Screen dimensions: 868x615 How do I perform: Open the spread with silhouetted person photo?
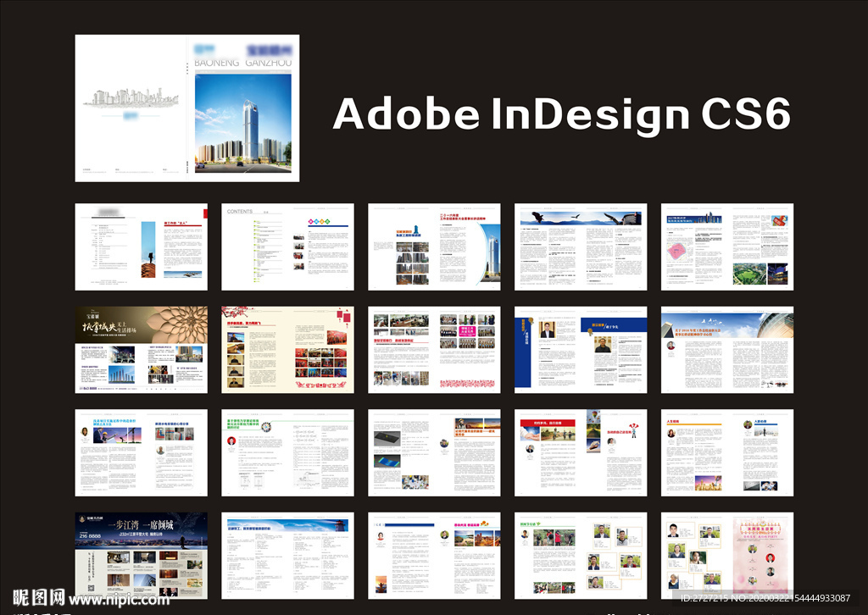coord(142,247)
